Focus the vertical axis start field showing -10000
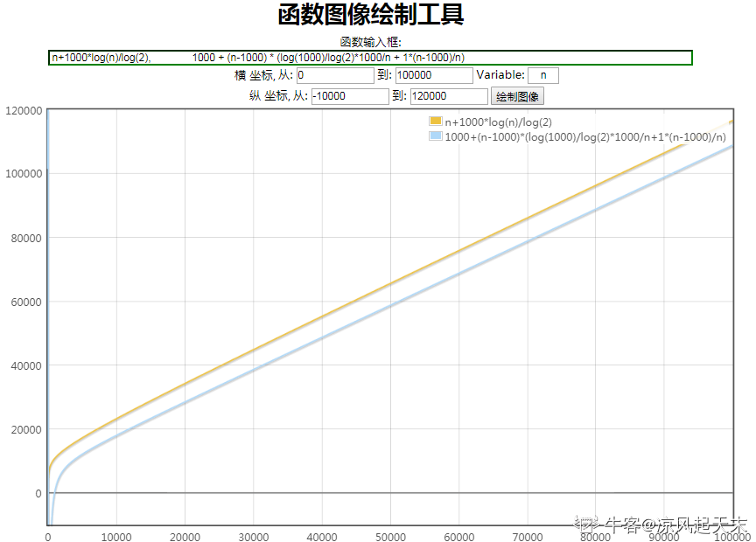756x542 pixels. [349, 96]
